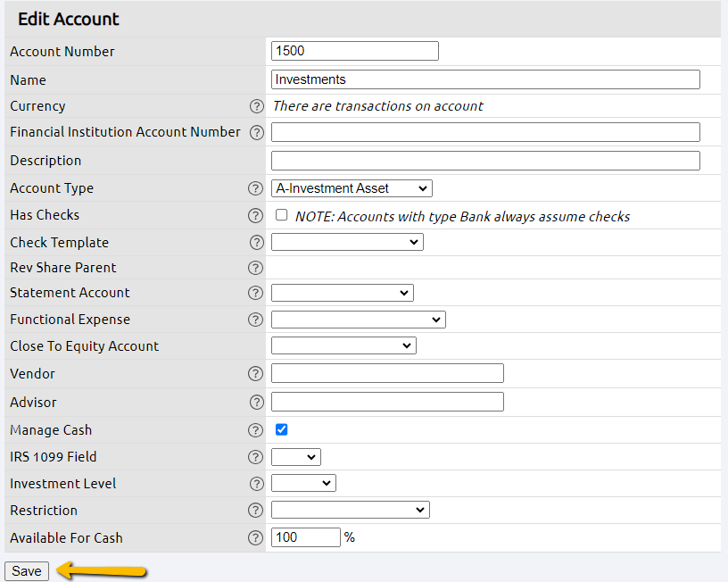This screenshot has width=728, height=582.
Task: Open the Close To Equity Account dropdown
Action: click(x=343, y=345)
